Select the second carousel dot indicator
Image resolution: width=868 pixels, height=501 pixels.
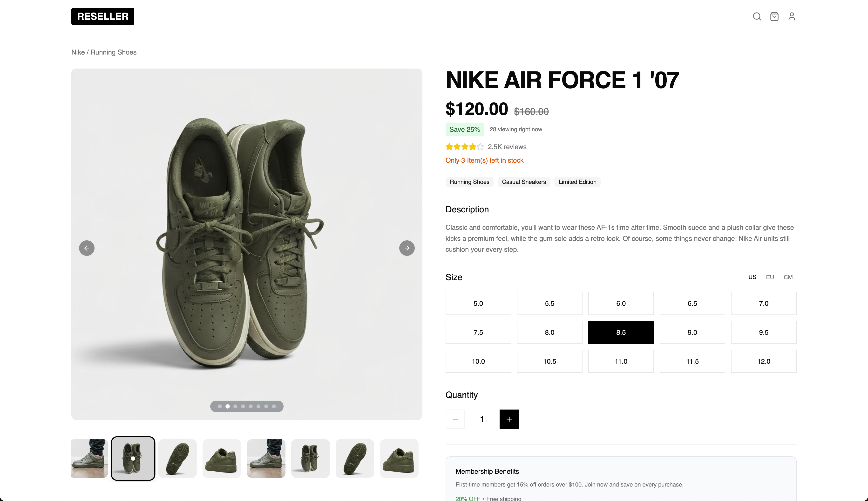coord(228,406)
